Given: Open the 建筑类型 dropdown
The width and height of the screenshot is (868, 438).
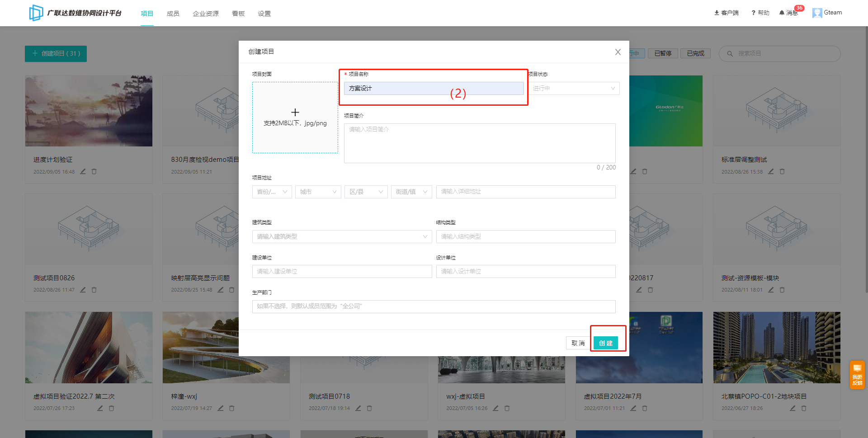Looking at the screenshot, I should point(342,236).
